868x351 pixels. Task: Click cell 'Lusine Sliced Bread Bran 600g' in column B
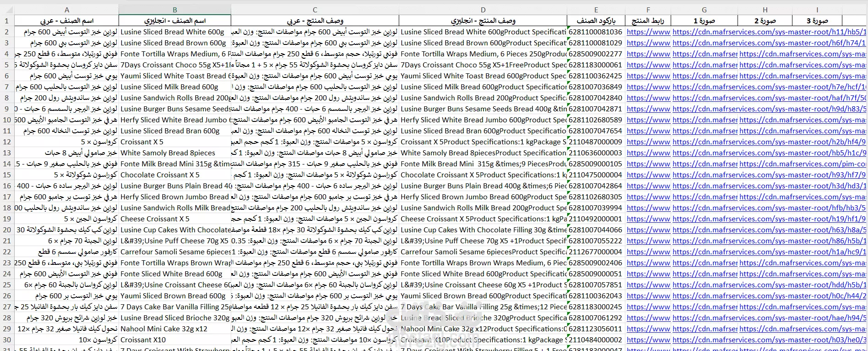pyautogui.click(x=175, y=131)
